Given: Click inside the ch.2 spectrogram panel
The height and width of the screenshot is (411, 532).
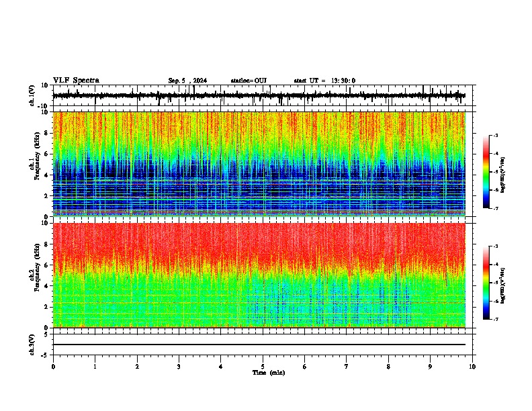Looking at the screenshot, I should (259, 275).
